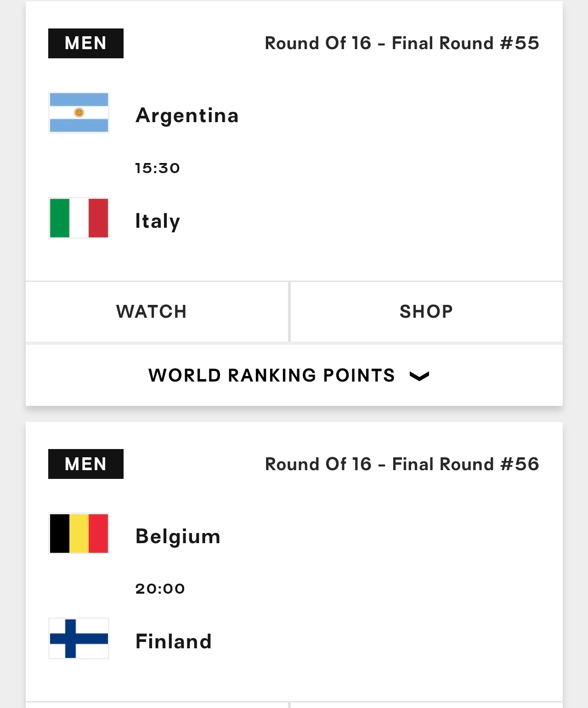
Task: Select the Italy team name
Action: click(158, 221)
